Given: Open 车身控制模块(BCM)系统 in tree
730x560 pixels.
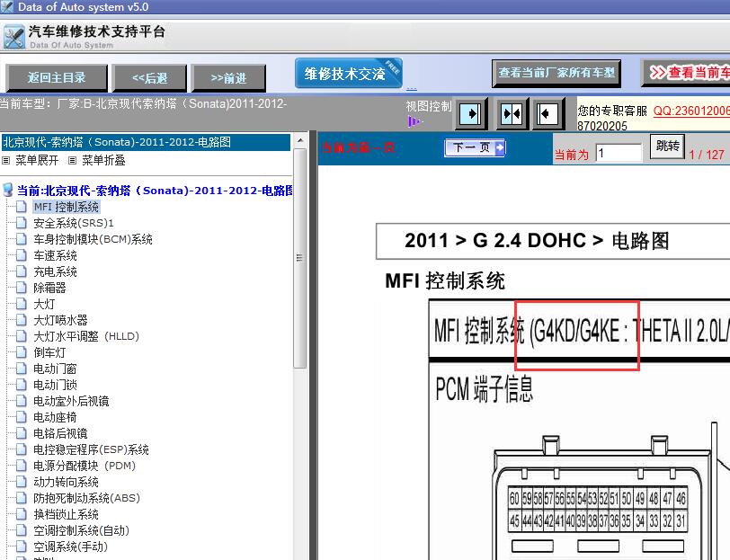Looking at the screenshot, I should (x=93, y=239).
